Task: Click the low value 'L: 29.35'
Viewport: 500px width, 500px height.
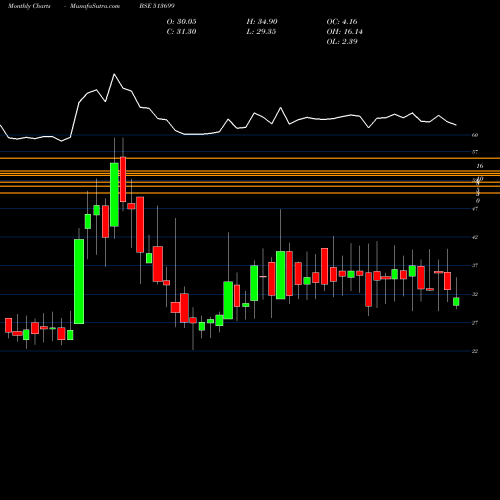Action: click(x=261, y=32)
